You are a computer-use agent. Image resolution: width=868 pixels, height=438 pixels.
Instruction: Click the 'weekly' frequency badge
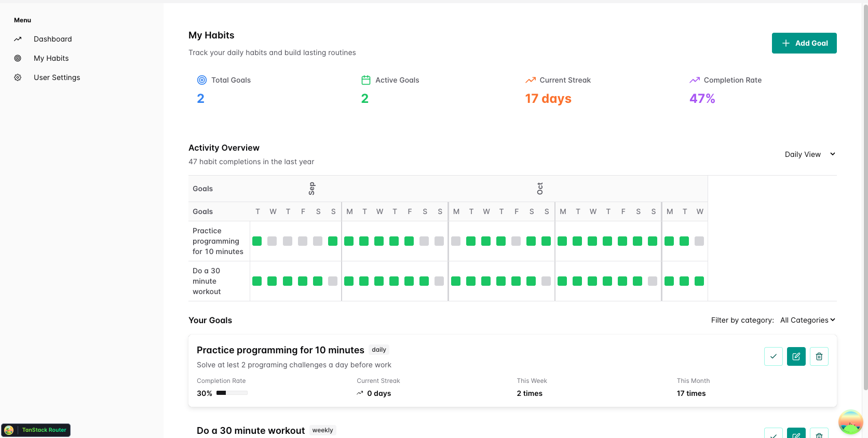[323, 430]
